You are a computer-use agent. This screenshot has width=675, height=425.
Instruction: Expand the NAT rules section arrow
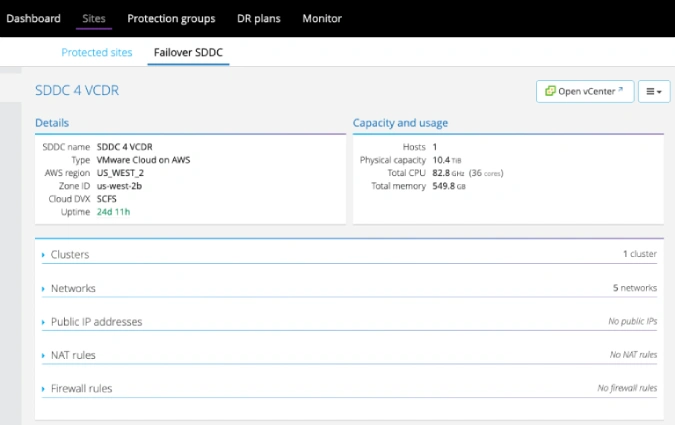[43, 356]
